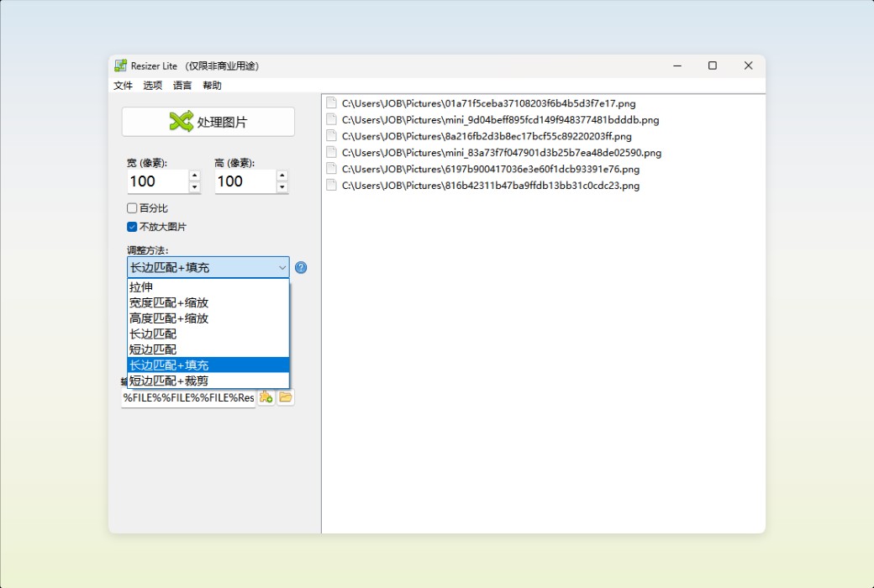The image size is (874, 588).
Task: Open the 语言 menu
Action: pyautogui.click(x=182, y=85)
